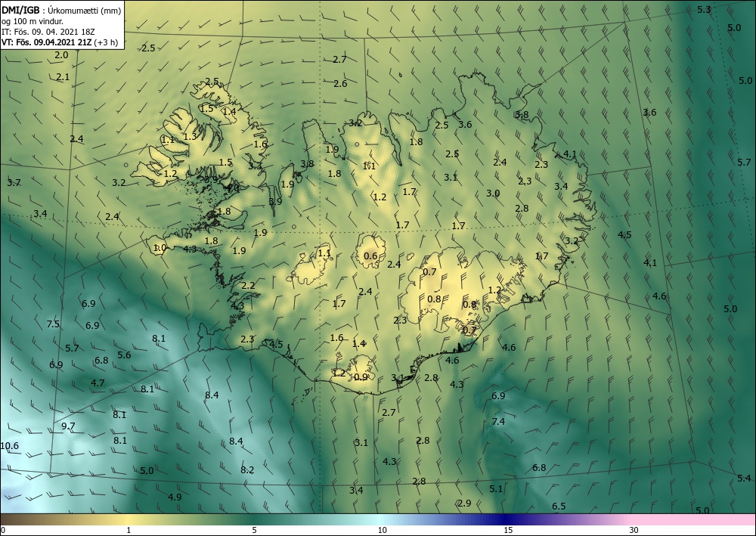Click the 'IT: Fös. 09. 04. 2021 18Z' line

(x=48, y=32)
